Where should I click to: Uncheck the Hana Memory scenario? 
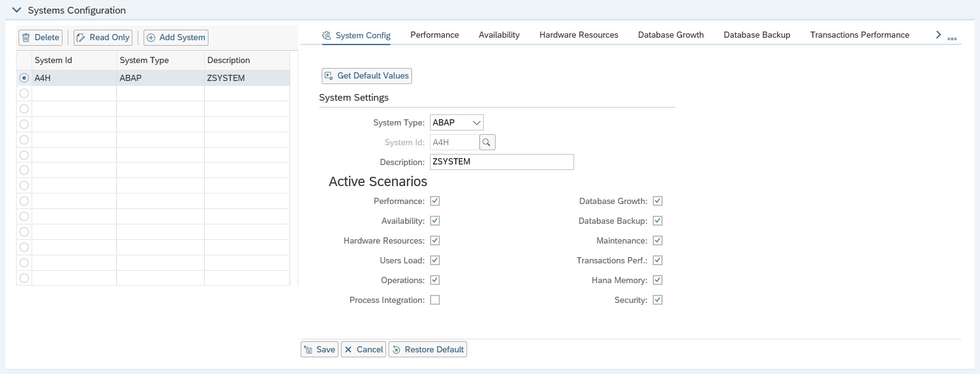(x=658, y=280)
